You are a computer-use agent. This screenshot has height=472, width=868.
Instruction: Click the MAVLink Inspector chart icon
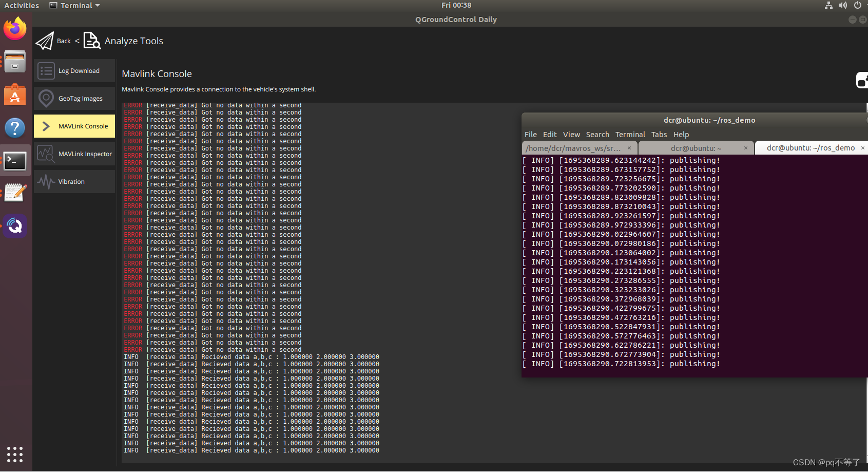pyautogui.click(x=46, y=154)
